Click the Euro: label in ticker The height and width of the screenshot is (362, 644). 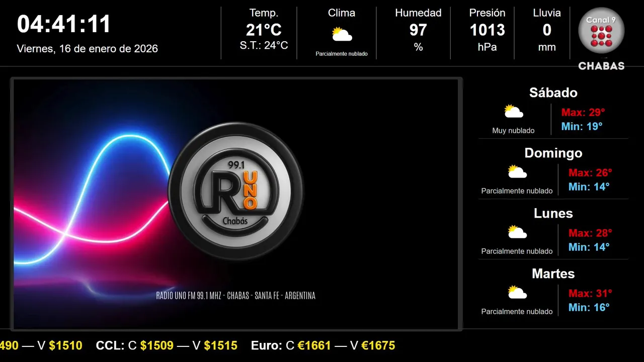pyautogui.click(x=267, y=345)
